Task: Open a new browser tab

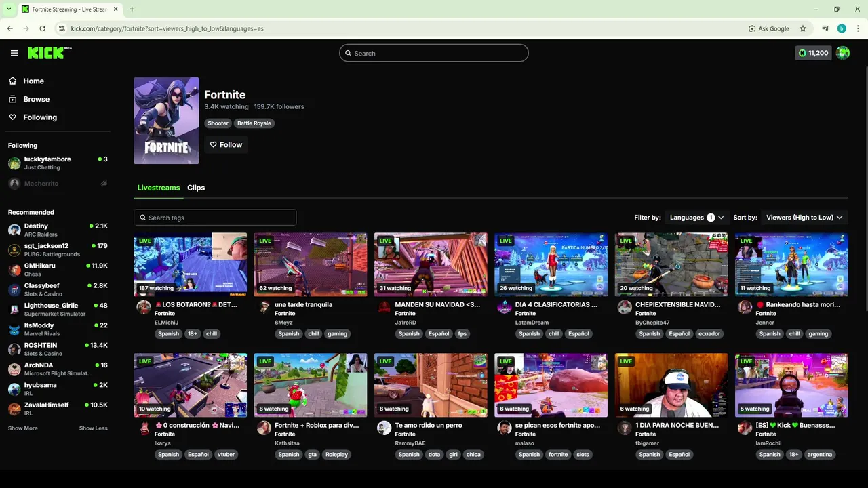Action: (132, 9)
